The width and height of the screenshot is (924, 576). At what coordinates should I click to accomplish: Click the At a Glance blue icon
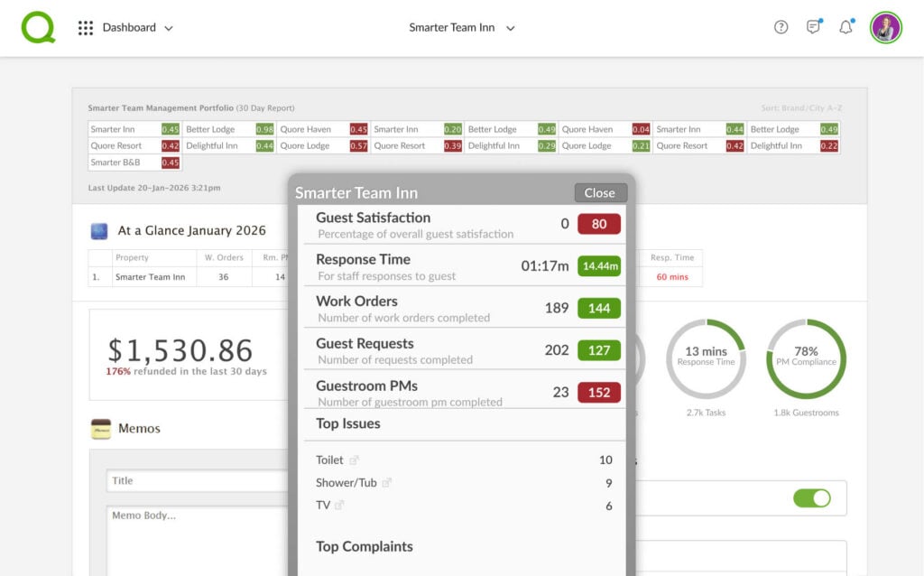pyautogui.click(x=99, y=231)
